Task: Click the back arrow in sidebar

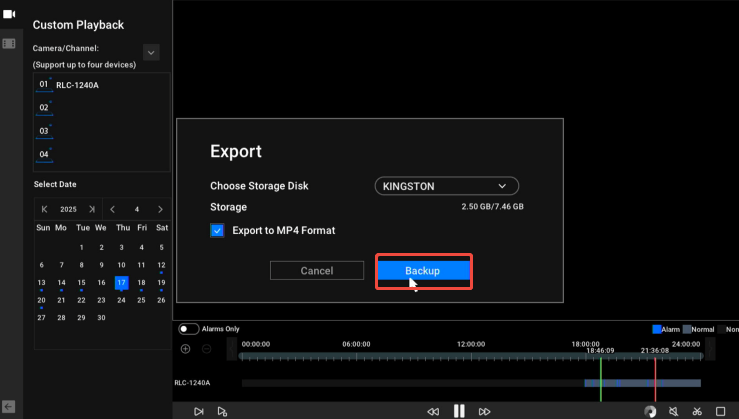Action: [x=8, y=406]
